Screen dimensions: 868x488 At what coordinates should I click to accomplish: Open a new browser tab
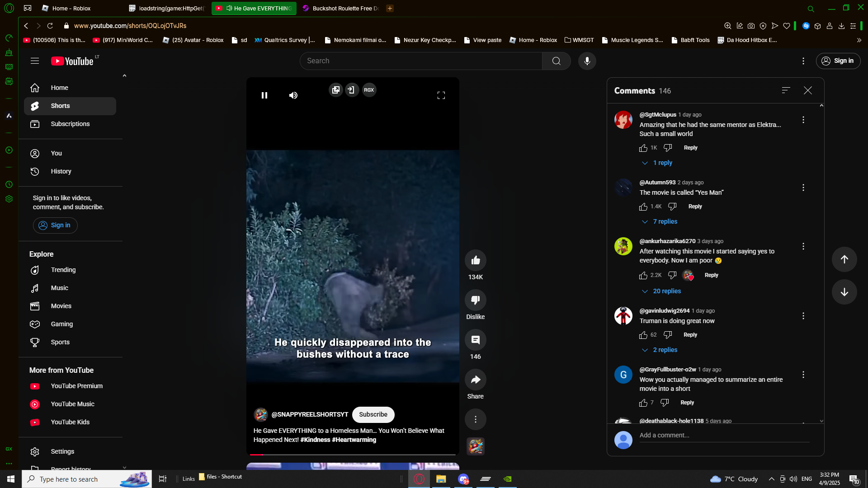(390, 8)
